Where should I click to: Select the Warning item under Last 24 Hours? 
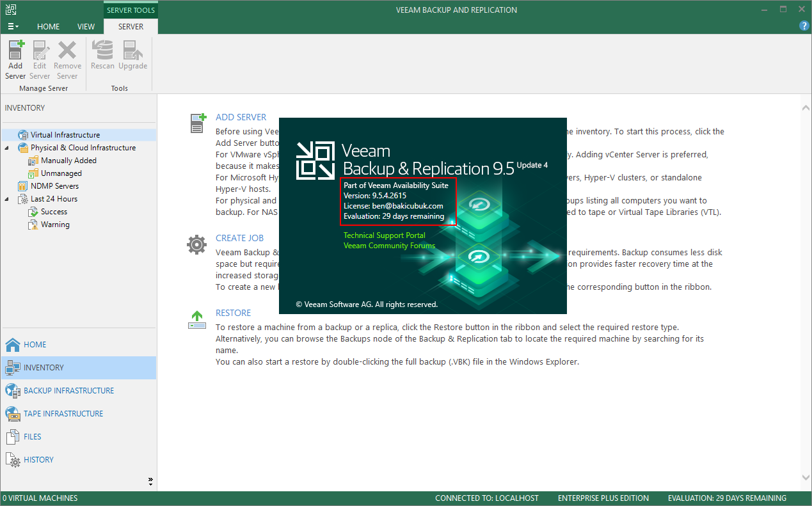coord(55,225)
